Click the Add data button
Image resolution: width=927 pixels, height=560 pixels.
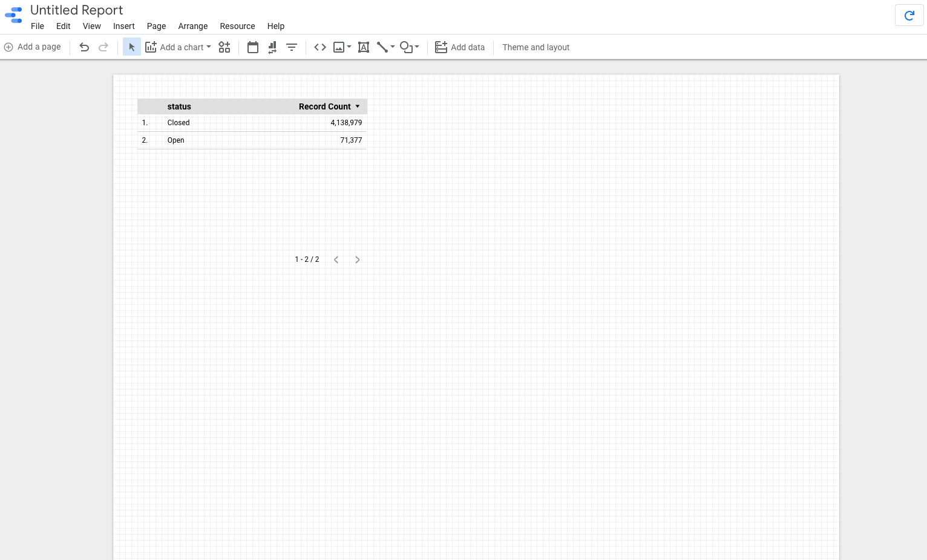pos(460,47)
